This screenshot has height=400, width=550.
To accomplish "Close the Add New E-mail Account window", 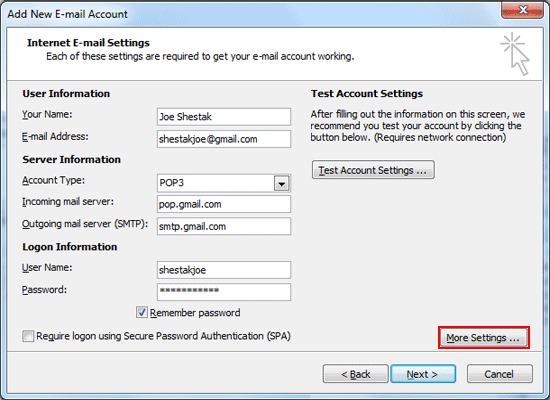I will pyautogui.click(x=522, y=10).
